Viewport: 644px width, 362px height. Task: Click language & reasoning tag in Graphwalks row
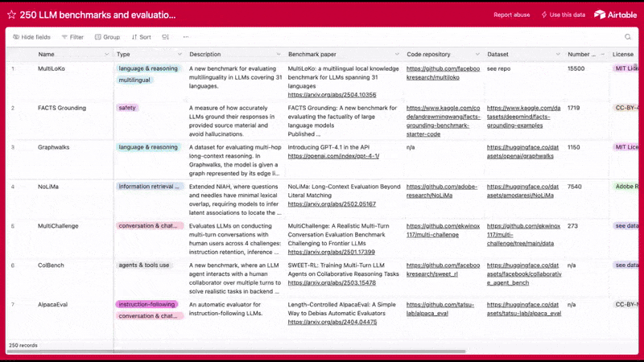pos(148,147)
